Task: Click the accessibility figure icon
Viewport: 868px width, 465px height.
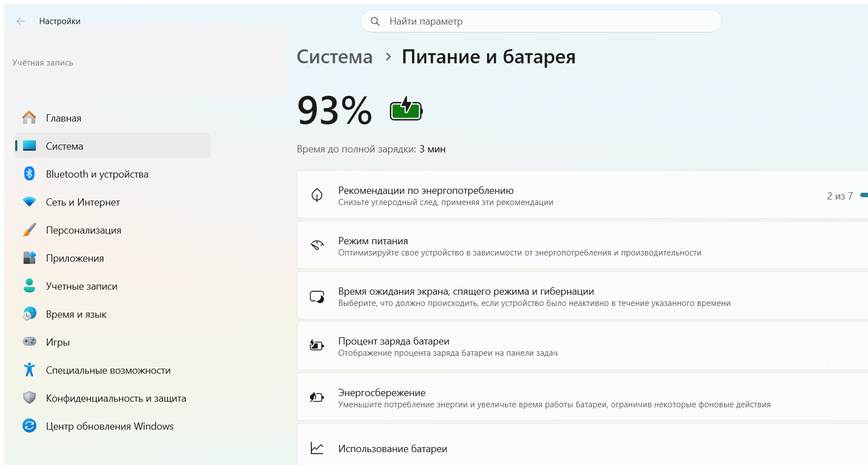Action: click(29, 370)
